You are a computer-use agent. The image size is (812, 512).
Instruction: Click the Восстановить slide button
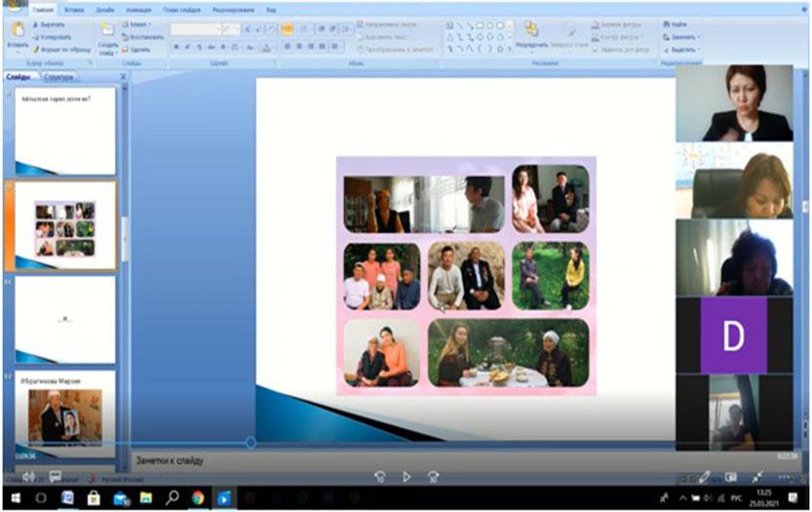pos(143,37)
